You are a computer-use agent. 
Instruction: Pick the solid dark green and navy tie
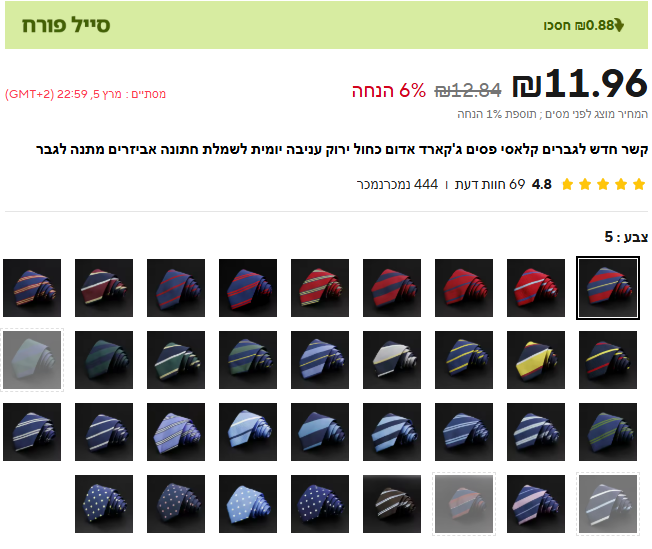pyautogui.click(x=104, y=360)
